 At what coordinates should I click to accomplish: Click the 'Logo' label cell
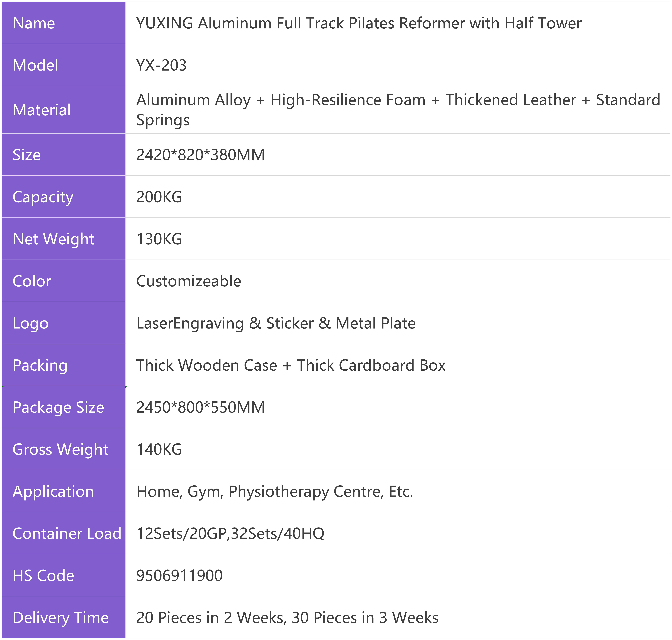[64, 323]
